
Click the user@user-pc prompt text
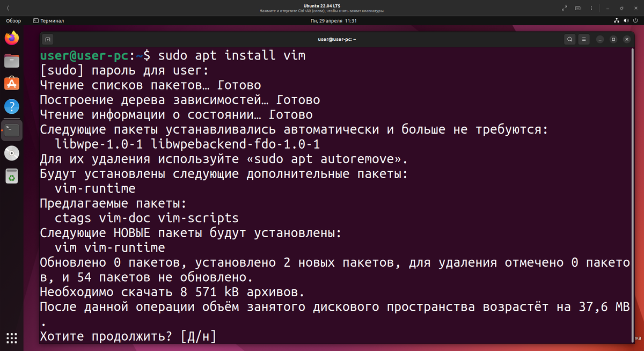point(84,55)
